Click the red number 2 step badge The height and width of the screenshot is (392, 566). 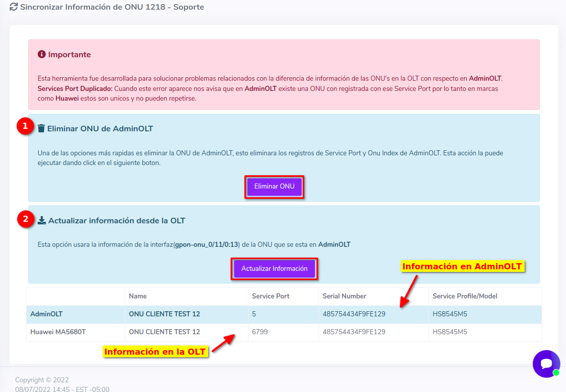point(25,219)
